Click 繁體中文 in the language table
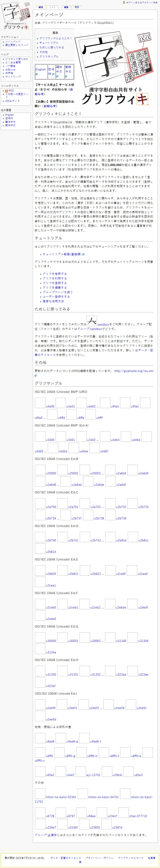 (x=68, y=69)
